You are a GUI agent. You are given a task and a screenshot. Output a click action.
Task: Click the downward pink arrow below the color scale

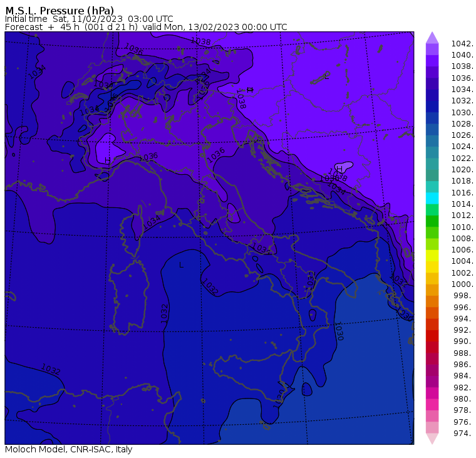click(432, 439)
